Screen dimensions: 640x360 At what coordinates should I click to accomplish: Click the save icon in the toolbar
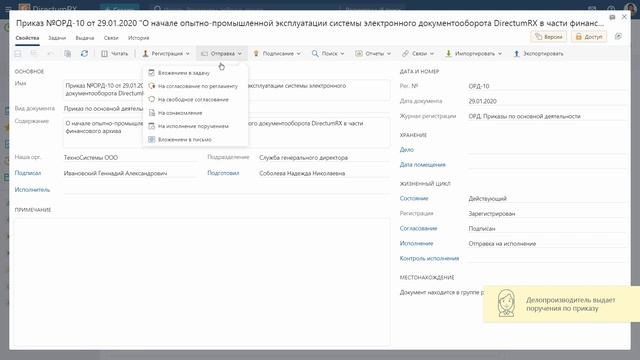(18, 53)
